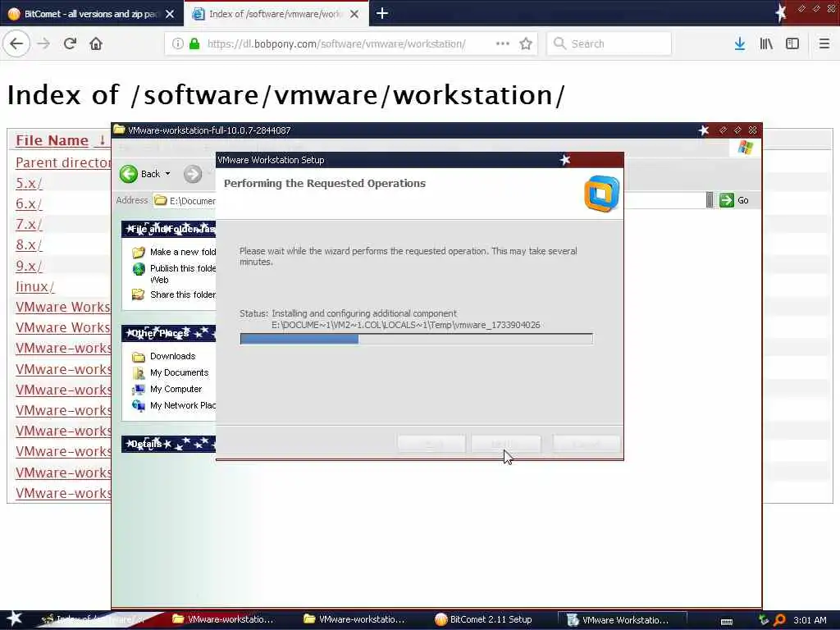The height and width of the screenshot is (630, 840).
Task: Show site information icon in address bar
Action: (x=177, y=43)
